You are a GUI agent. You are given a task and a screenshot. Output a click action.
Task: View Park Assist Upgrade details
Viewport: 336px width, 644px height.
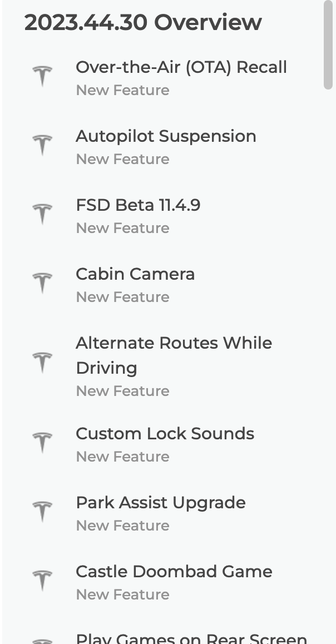pyautogui.click(x=160, y=503)
